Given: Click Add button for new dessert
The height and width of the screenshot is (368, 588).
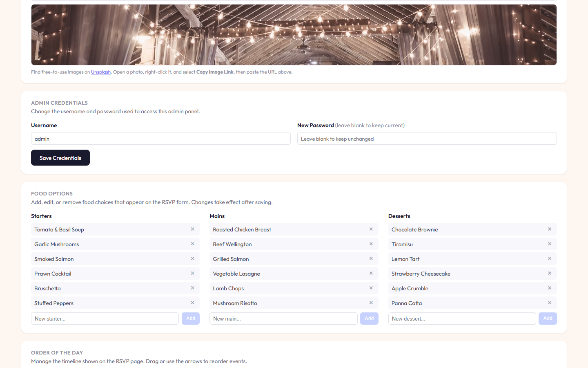Looking at the screenshot, I should point(548,319).
